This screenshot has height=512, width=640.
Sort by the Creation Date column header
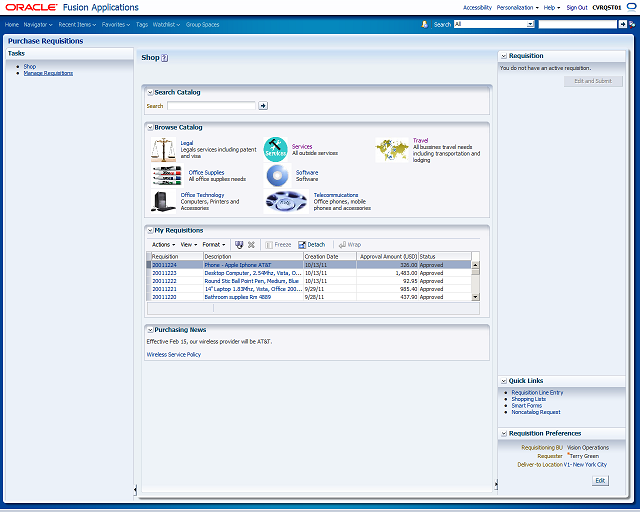(x=330, y=256)
